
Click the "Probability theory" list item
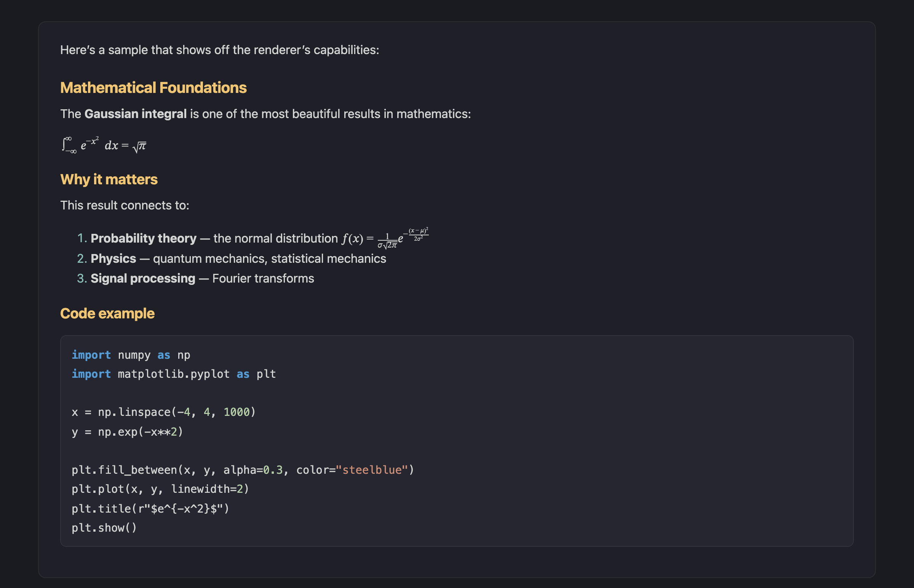point(253,238)
